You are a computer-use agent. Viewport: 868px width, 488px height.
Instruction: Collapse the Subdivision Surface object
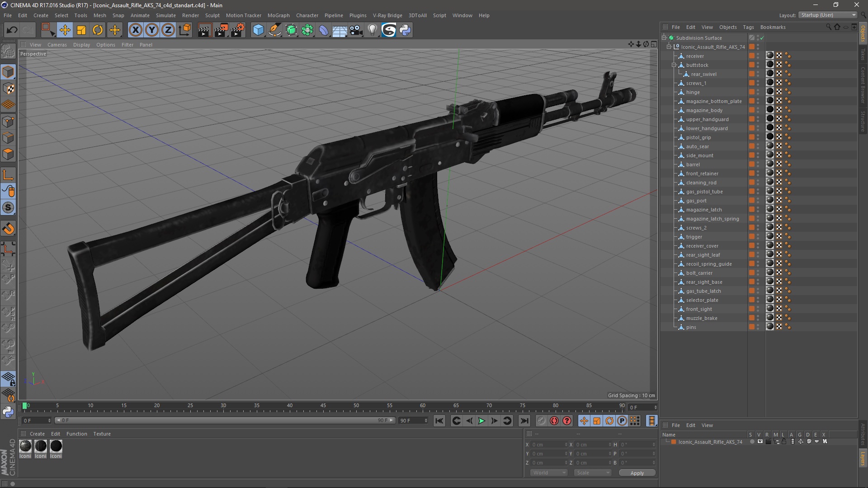pos(664,38)
